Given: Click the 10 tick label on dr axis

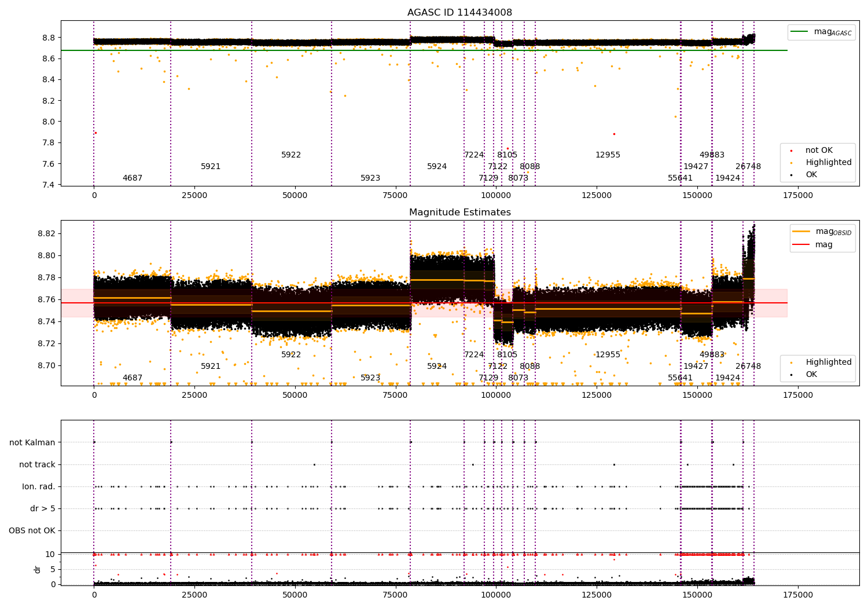Looking at the screenshot, I should coord(50,555).
